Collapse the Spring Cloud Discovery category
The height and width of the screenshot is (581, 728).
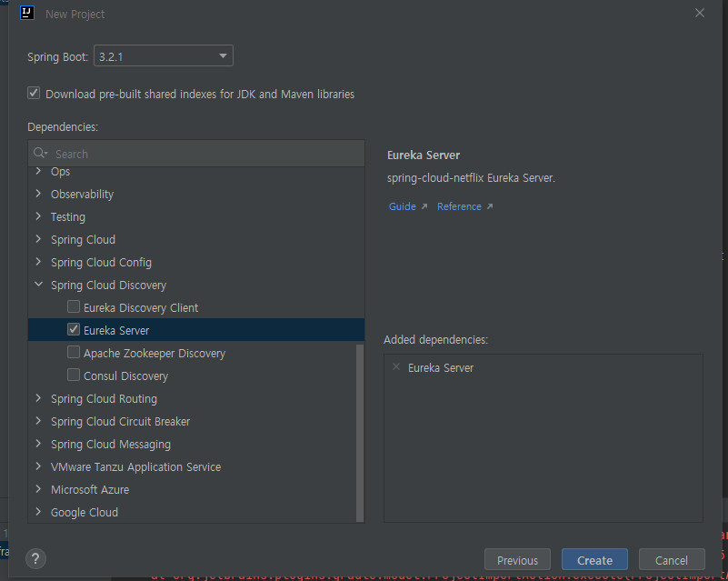pyautogui.click(x=38, y=285)
